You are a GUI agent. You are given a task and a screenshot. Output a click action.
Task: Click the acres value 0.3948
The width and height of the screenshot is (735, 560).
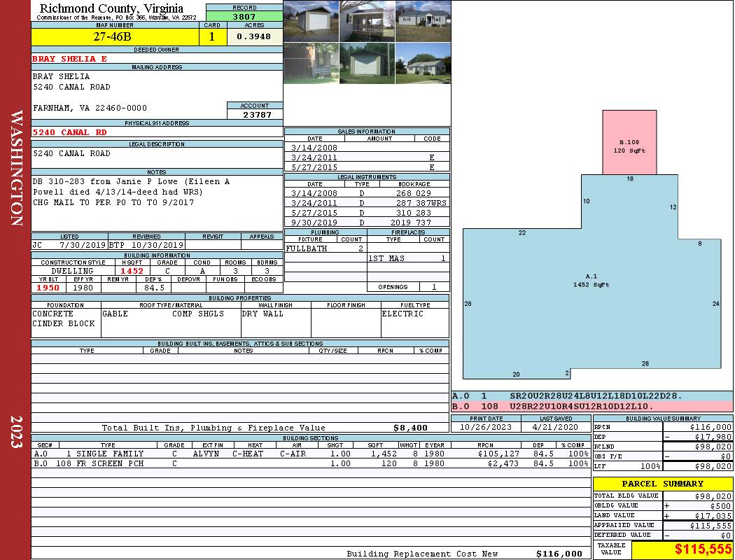[x=253, y=36]
